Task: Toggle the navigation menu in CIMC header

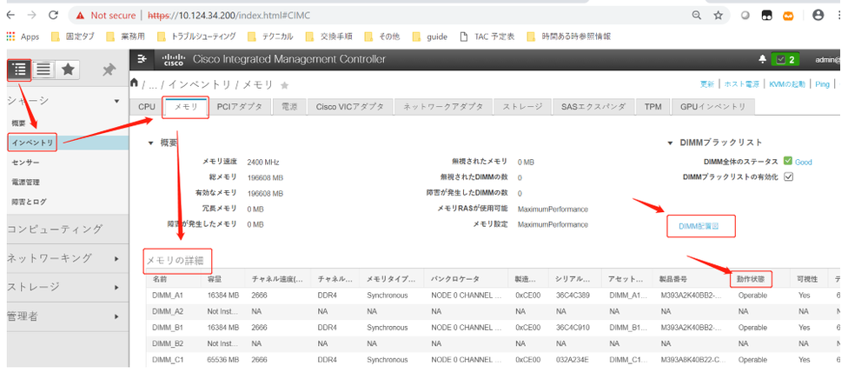Action: click(142, 59)
